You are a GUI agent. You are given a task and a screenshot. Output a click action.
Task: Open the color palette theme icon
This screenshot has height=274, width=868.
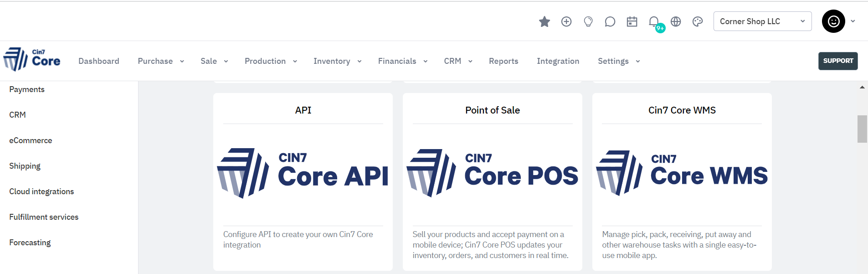(698, 21)
